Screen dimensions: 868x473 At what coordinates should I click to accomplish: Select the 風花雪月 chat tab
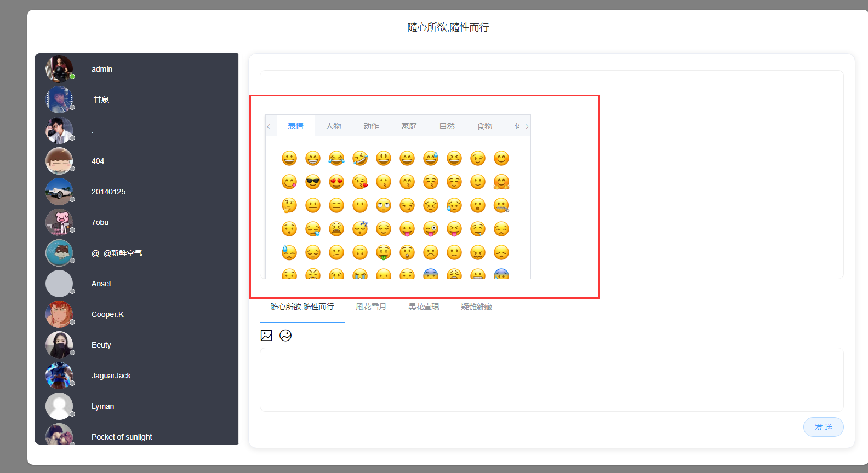[371, 307]
